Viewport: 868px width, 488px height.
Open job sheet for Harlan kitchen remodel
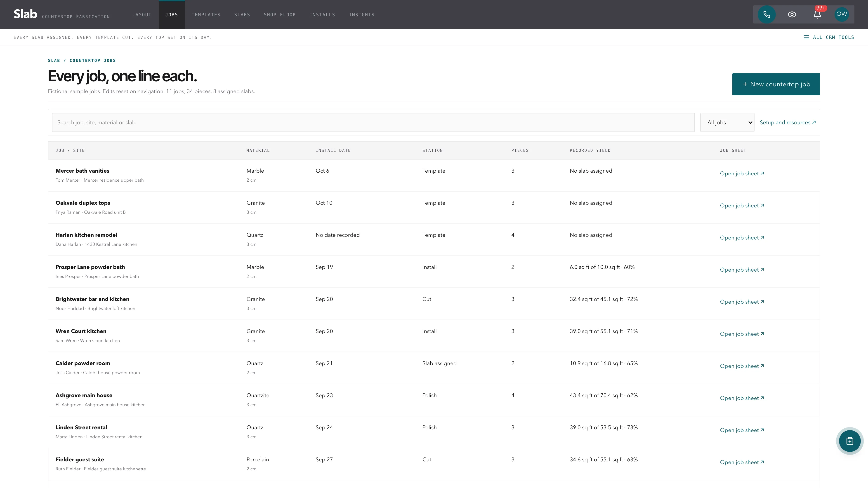point(742,237)
